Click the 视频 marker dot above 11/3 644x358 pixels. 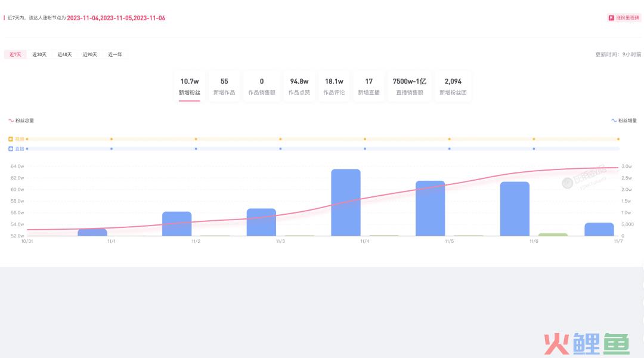(x=280, y=139)
